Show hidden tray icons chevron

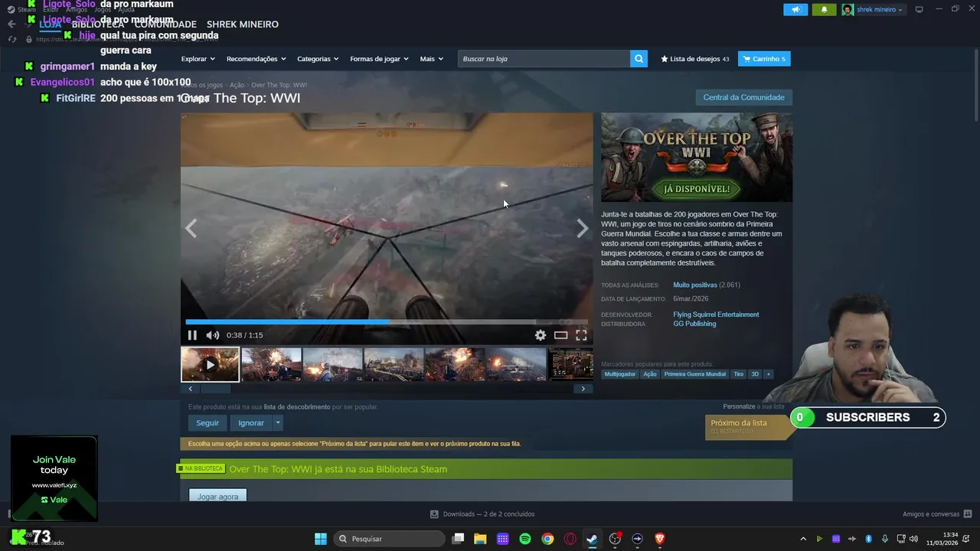coord(803,539)
